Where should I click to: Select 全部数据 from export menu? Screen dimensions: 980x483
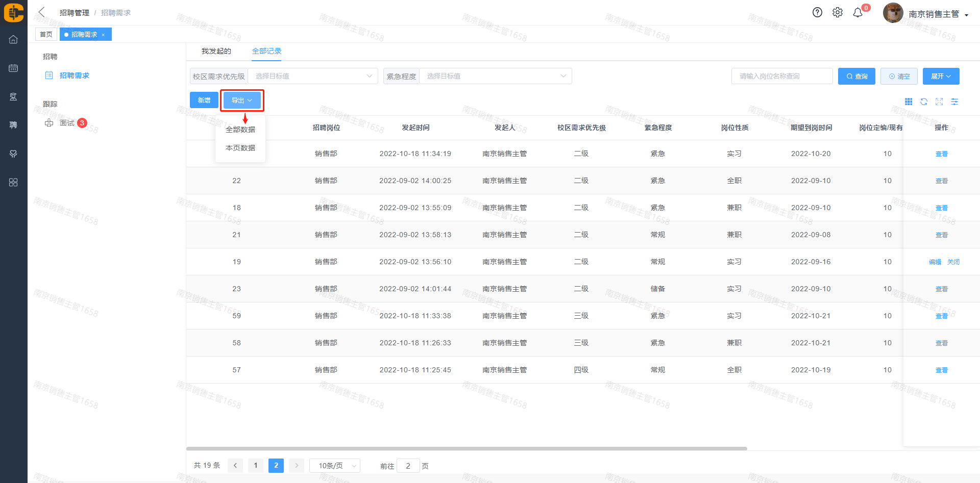click(x=240, y=130)
